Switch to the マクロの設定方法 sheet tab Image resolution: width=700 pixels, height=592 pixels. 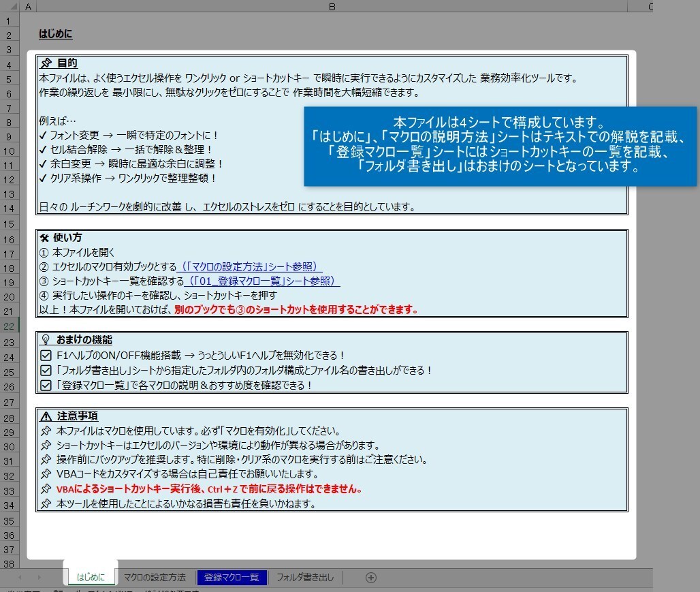click(x=155, y=577)
